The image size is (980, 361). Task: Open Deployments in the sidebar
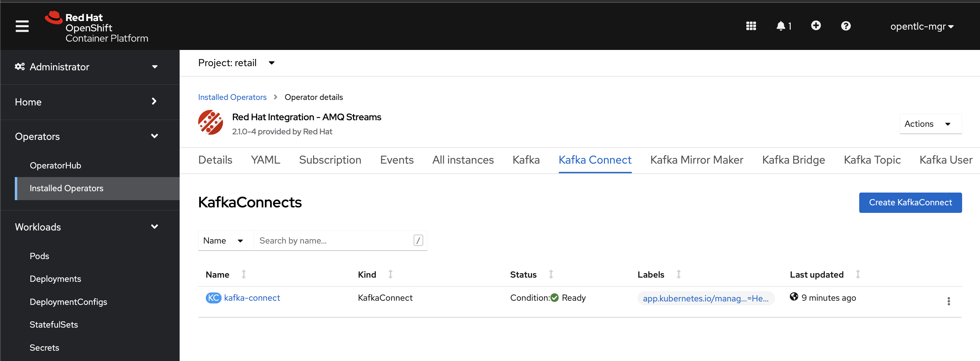click(x=55, y=279)
